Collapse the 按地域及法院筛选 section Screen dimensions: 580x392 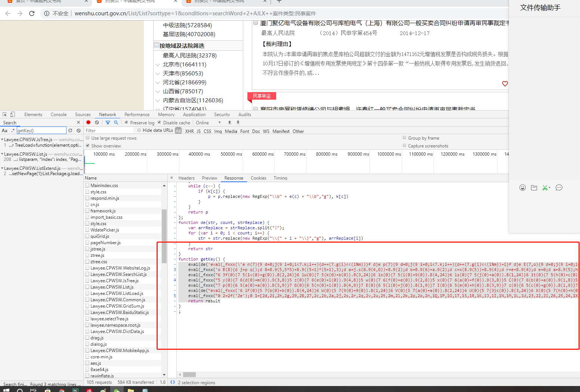tap(156, 46)
